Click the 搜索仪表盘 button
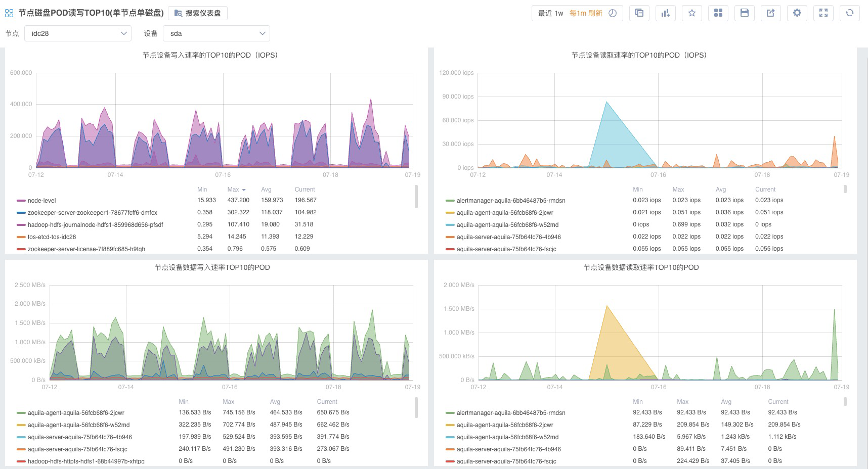The image size is (868, 469). click(x=198, y=13)
